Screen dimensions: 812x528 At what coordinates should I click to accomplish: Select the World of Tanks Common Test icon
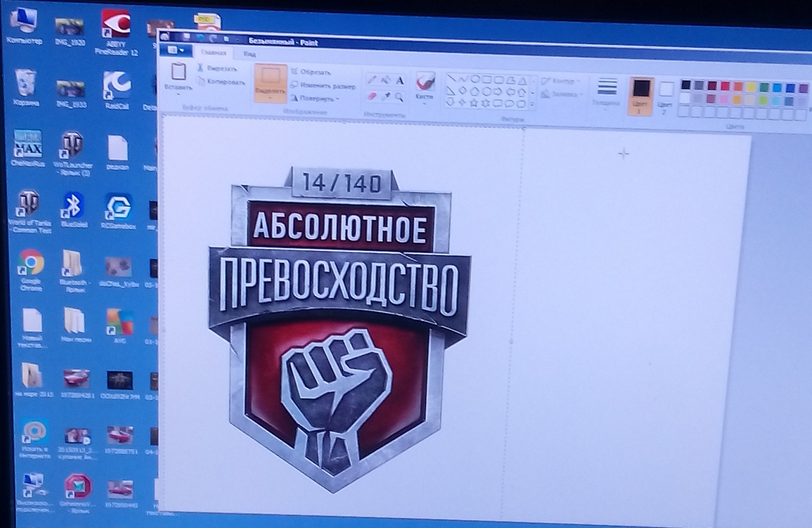(29, 211)
